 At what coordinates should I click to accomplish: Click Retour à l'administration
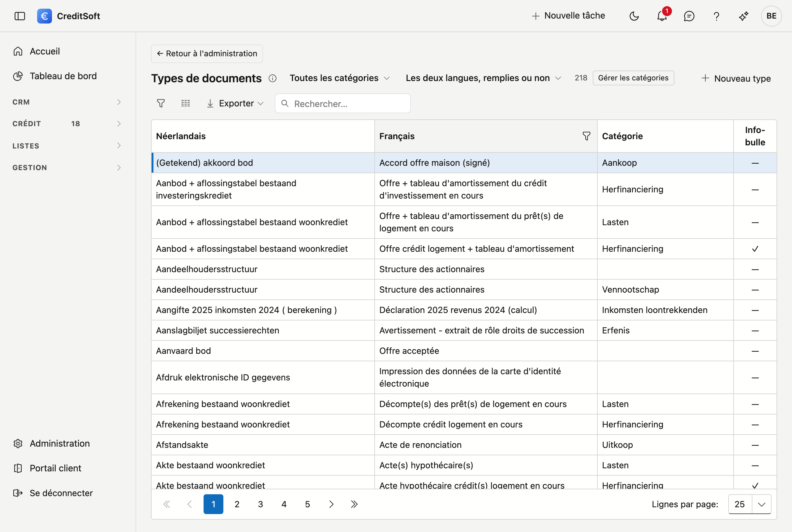[207, 54]
